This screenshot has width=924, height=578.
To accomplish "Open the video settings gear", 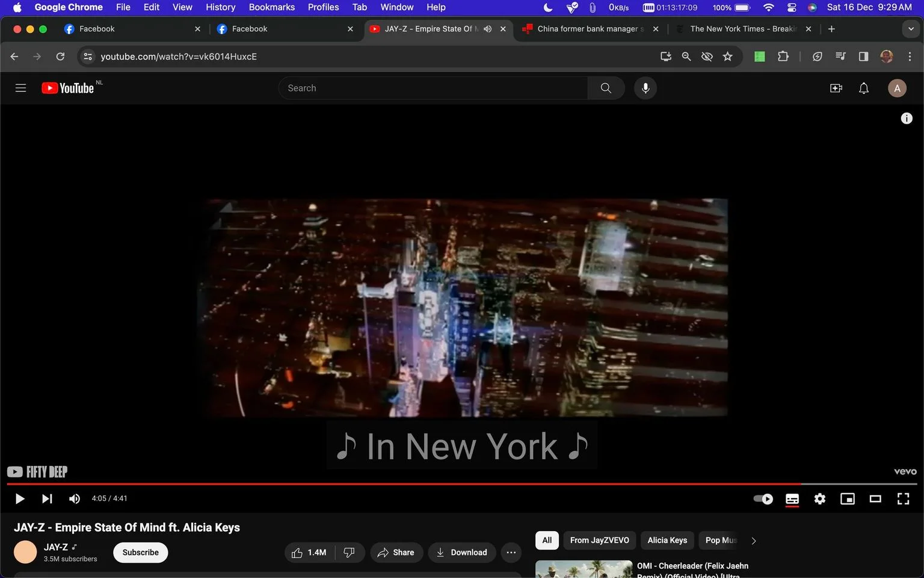I will pos(819,499).
